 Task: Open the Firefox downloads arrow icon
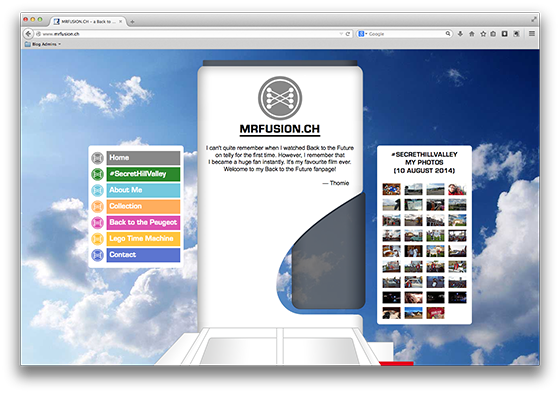tap(460, 34)
